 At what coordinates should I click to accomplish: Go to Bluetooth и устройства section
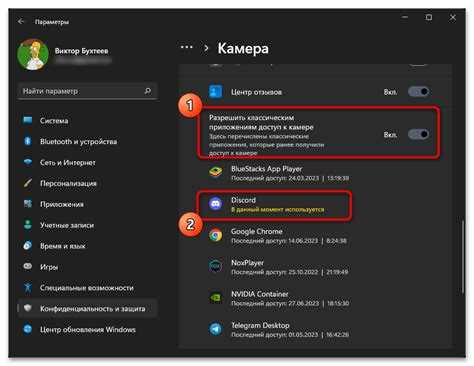79,141
